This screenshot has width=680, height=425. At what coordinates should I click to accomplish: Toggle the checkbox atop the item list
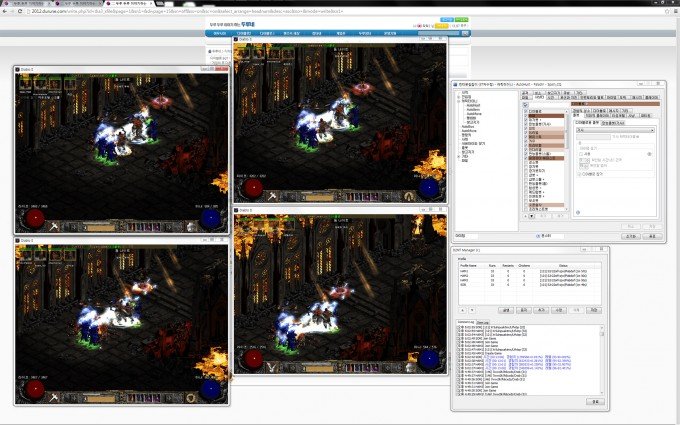(525, 102)
